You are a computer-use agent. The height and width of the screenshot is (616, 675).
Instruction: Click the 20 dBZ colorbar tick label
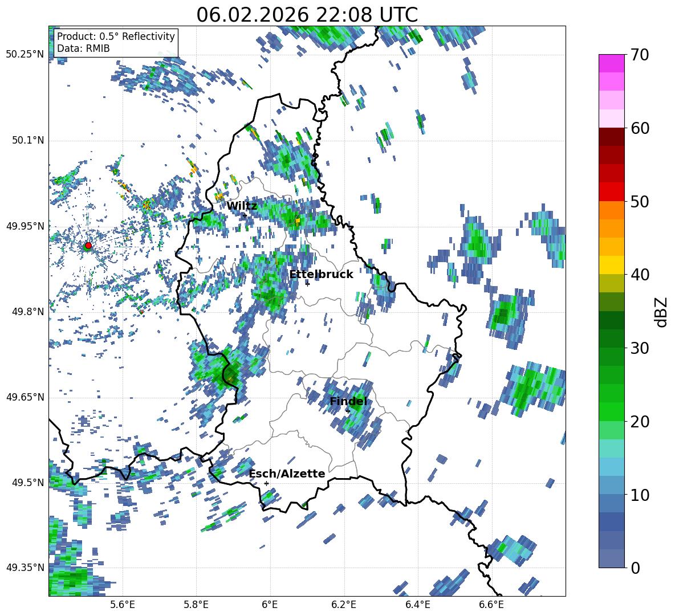click(639, 422)
